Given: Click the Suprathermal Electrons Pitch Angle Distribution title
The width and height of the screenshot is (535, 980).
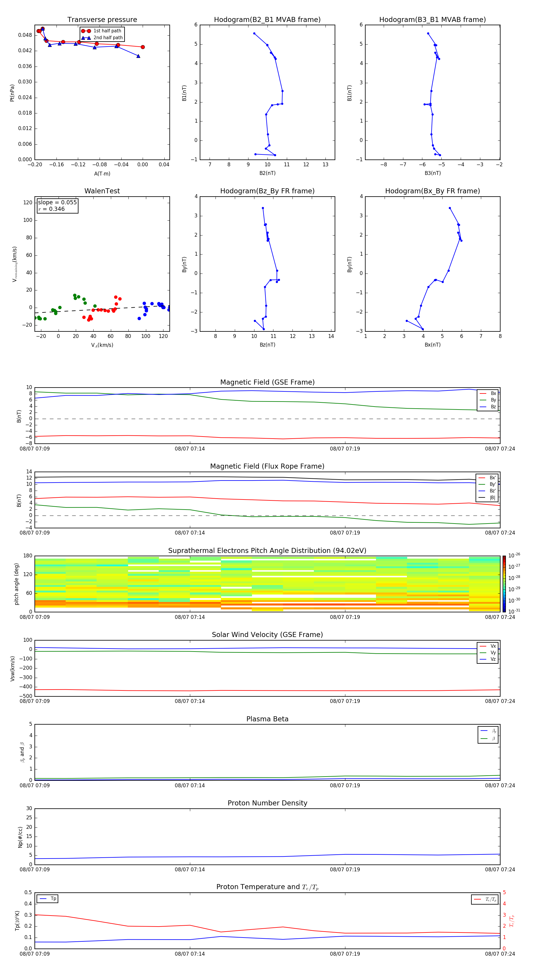Looking at the screenshot, I should [267, 551].
